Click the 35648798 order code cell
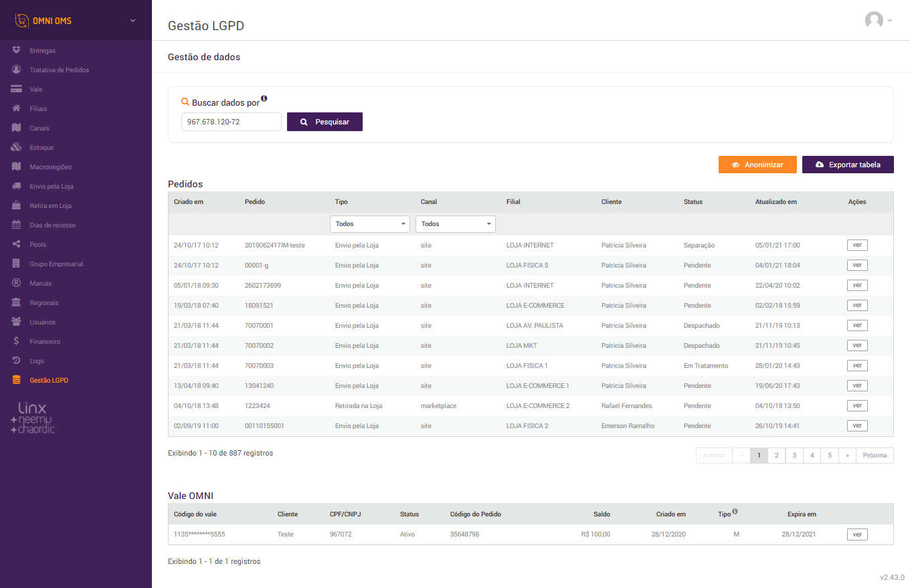 click(x=464, y=534)
